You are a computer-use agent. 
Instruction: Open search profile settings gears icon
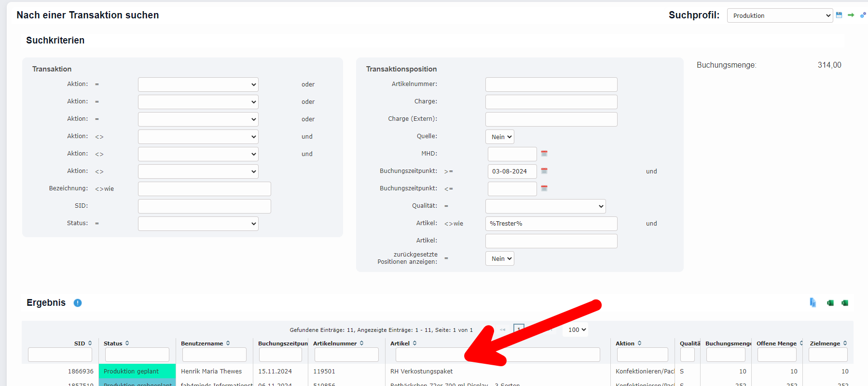863,15
